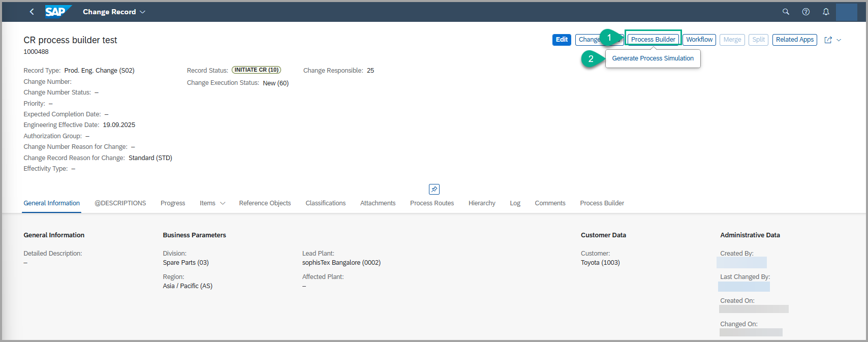Click the SAP logo
Viewport: 868px width, 342px height.
(x=57, y=11)
